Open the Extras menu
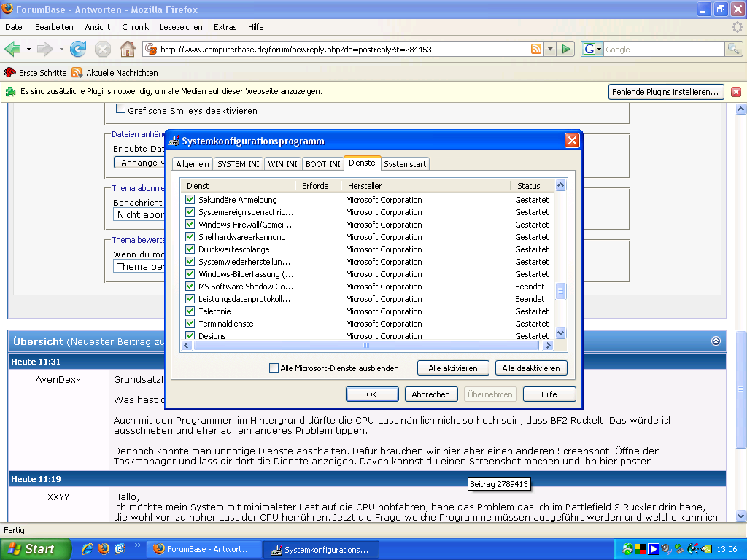This screenshot has width=747, height=560. point(225,27)
